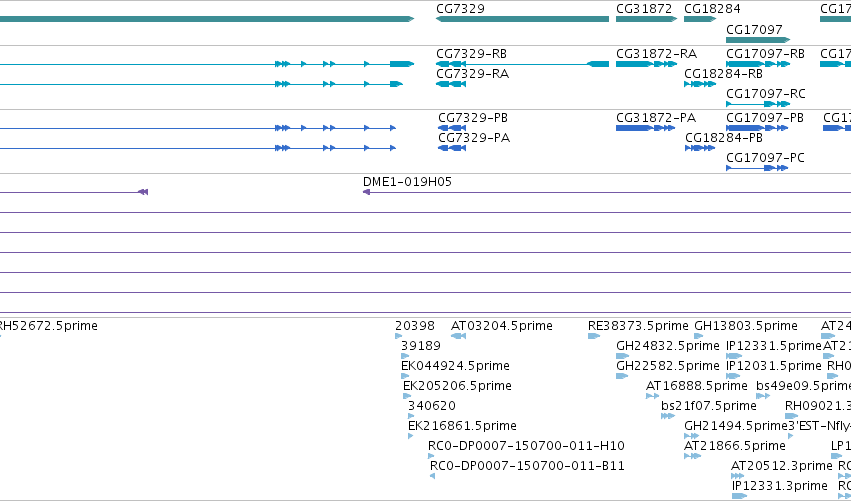Select EST label IP12331.5prime
This screenshot has width=851, height=501.
coord(773,346)
